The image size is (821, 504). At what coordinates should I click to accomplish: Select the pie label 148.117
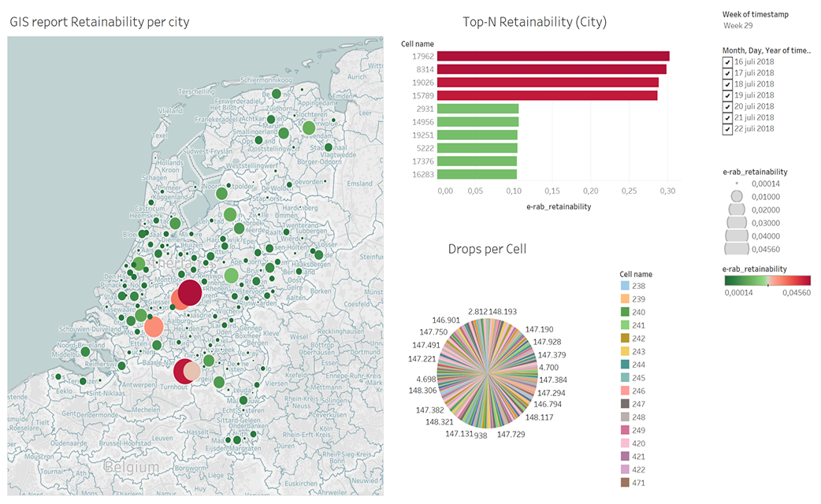(539, 417)
